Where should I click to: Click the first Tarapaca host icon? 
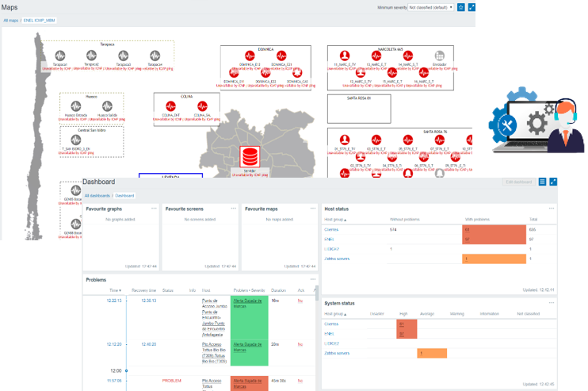pos(60,56)
